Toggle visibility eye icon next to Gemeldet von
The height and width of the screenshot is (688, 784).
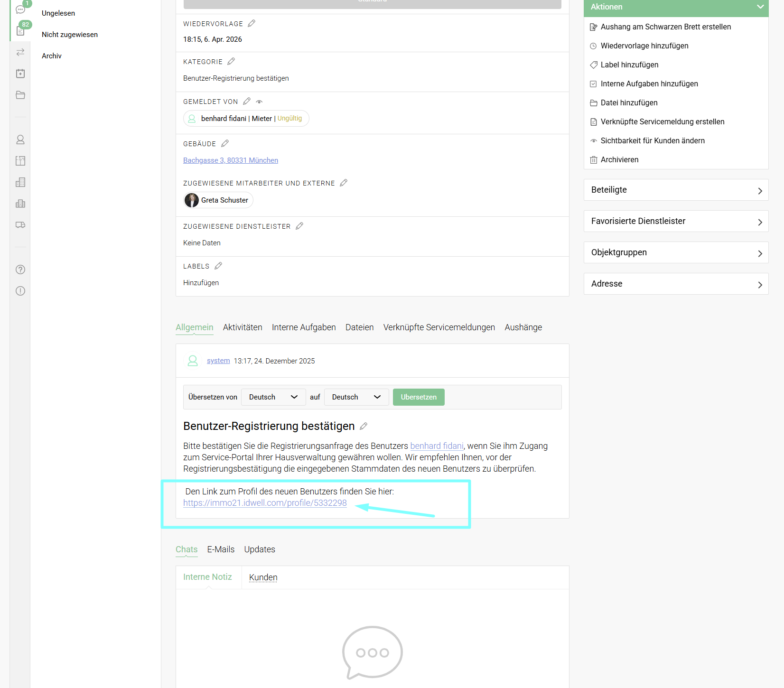pos(259,102)
